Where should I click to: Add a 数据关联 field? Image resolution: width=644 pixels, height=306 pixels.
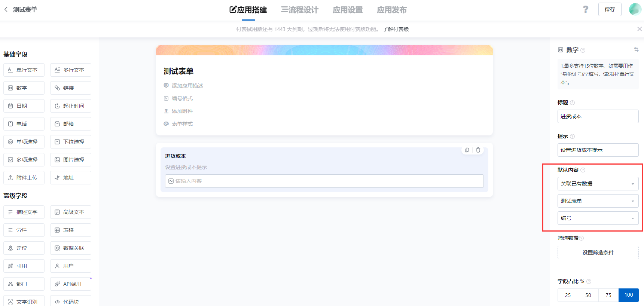[71, 248]
